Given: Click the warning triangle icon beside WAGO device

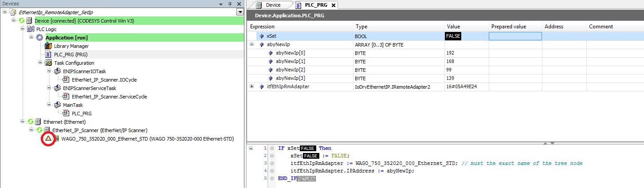Looking at the screenshot, I should point(48,139).
